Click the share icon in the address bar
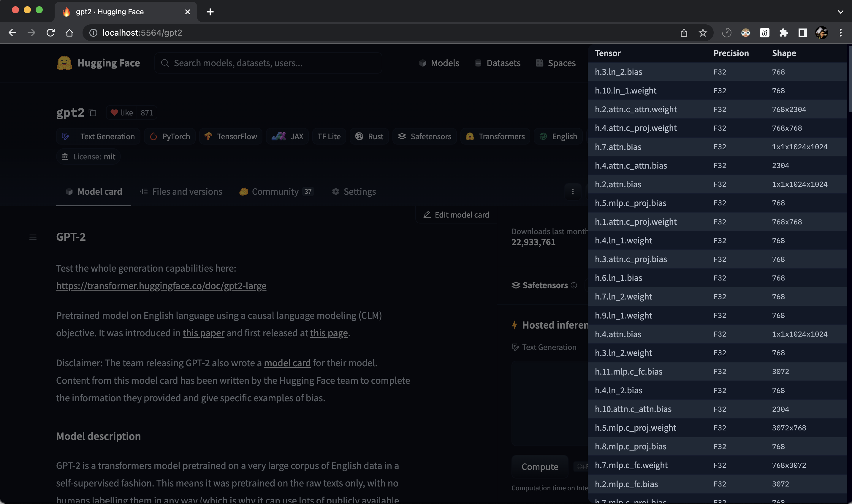The width and height of the screenshot is (852, 504). 684,33
